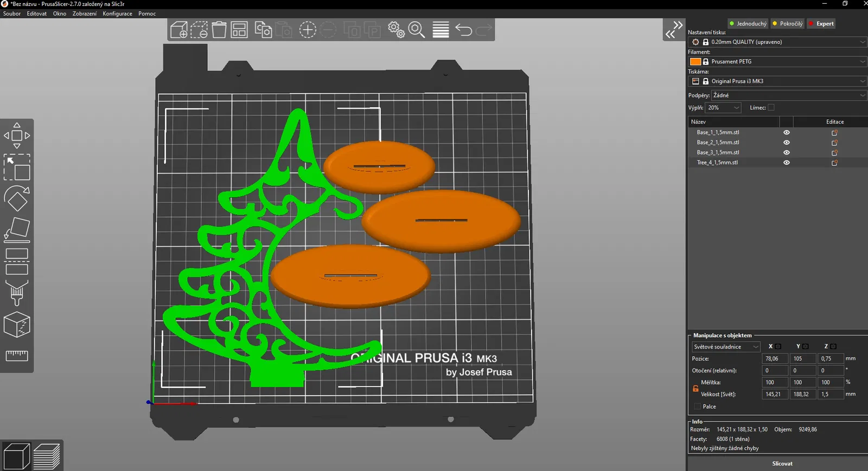Enable the Límec checkbox
Viewport: 868px width, 471px height.
click(771, 107)
